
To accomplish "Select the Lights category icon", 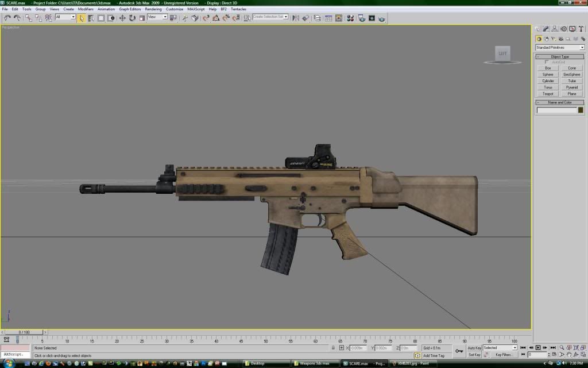I will pos(554,39).
